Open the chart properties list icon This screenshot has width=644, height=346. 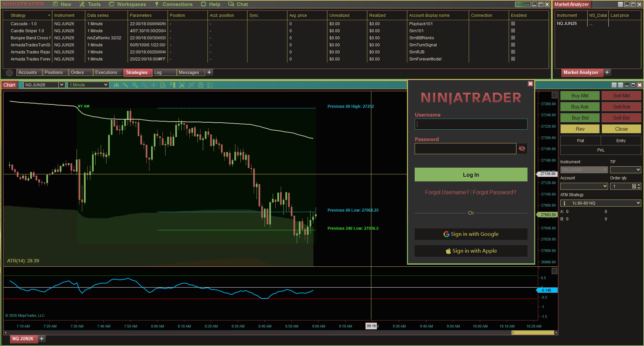210,85
